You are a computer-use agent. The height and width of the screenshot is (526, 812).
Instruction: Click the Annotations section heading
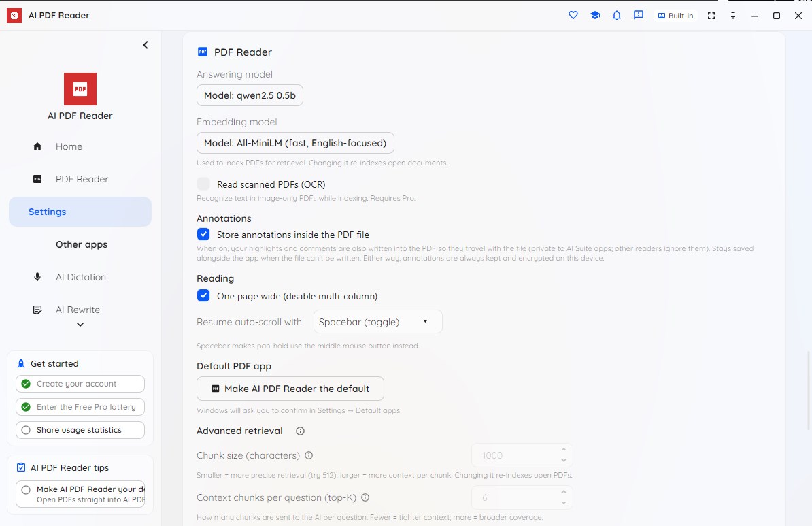click(224, 218)
